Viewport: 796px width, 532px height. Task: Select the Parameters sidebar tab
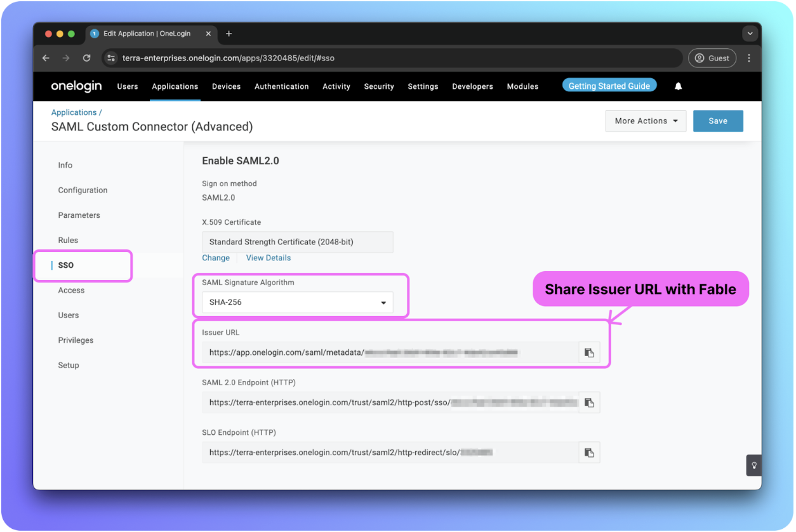point(79,215)
